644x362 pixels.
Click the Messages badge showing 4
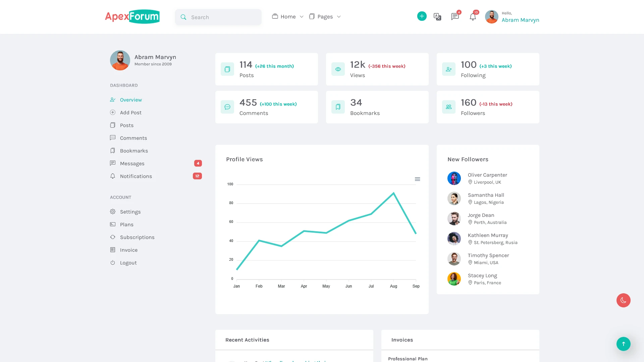(198, 163)
